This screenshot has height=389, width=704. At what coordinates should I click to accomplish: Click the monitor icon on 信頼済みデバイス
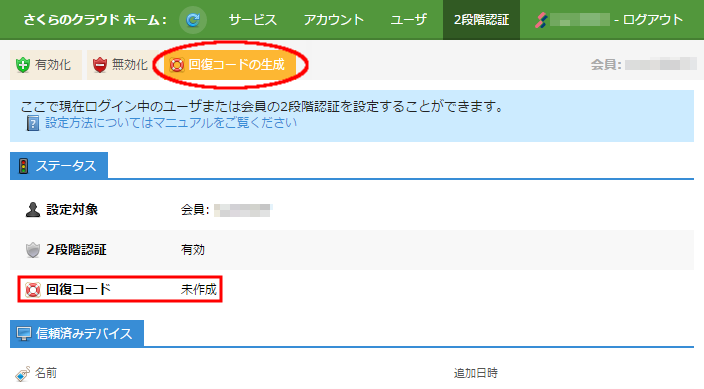24,334
